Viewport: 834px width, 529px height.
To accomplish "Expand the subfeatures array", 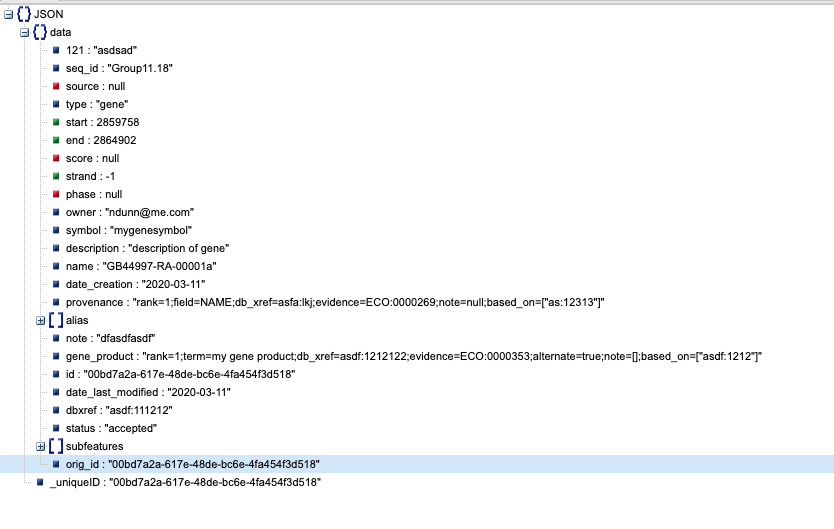I will point(40,447).
